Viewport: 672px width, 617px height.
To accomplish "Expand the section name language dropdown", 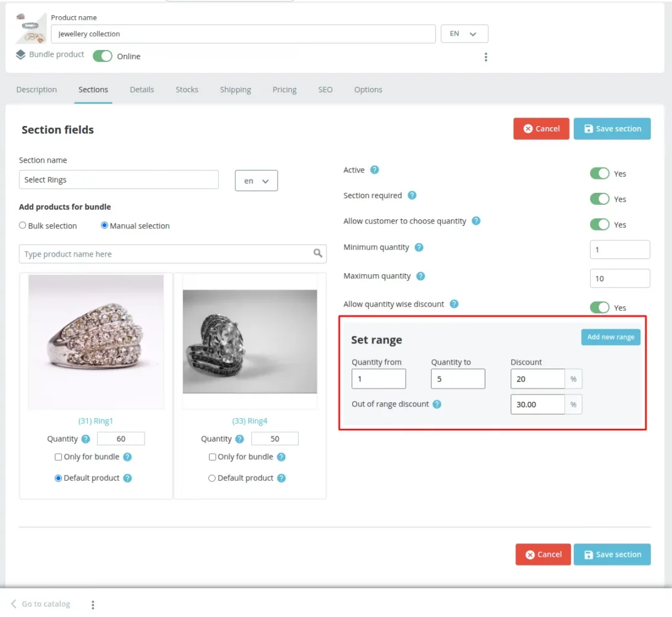I will click(x=256, y=181).
